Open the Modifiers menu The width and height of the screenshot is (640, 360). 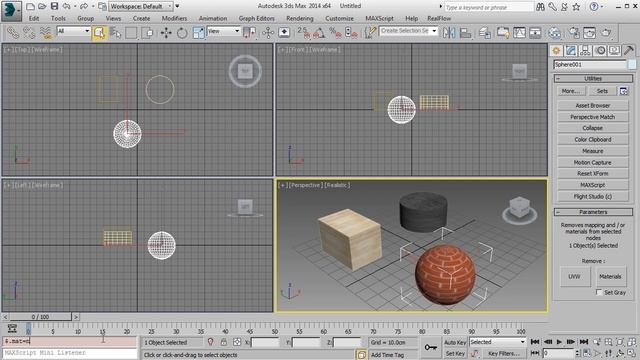click(174, 18)
